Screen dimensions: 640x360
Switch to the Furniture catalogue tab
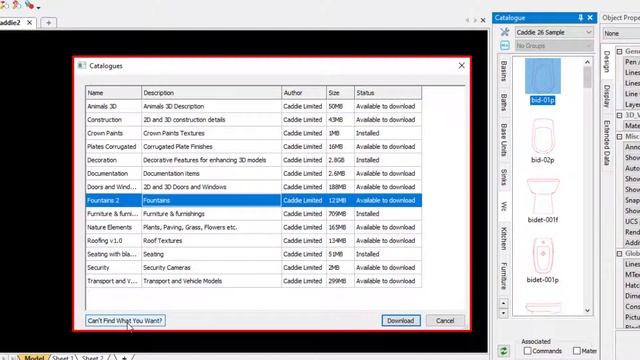click(504, 276)
